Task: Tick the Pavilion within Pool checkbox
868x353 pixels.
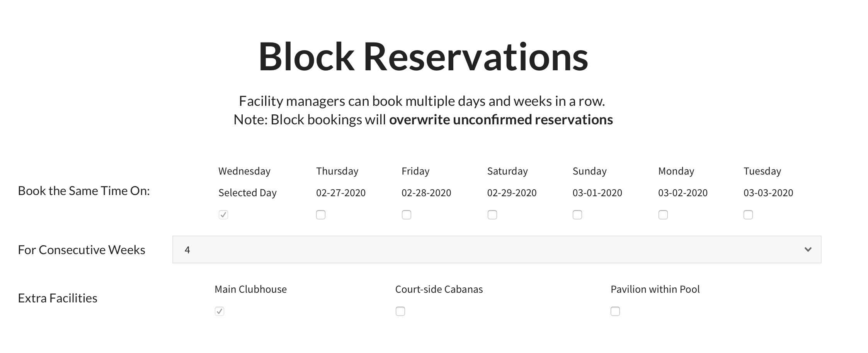Action: point(615,311)
